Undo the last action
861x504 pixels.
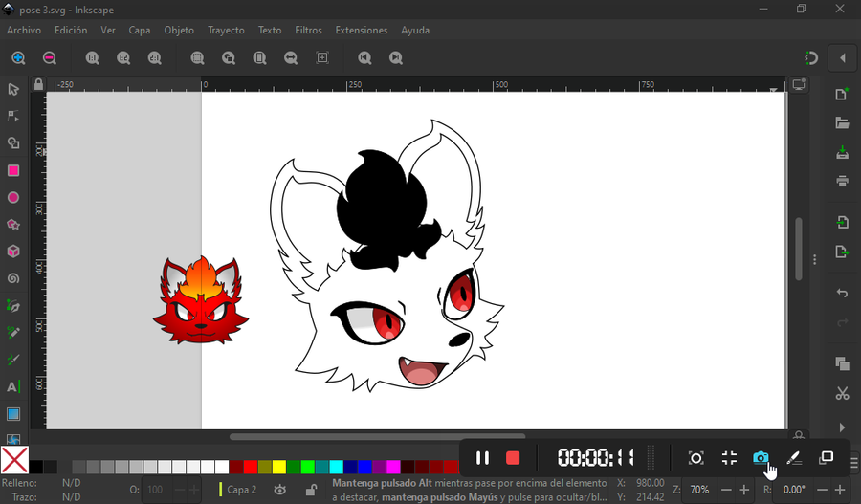[x=842, y=293]
